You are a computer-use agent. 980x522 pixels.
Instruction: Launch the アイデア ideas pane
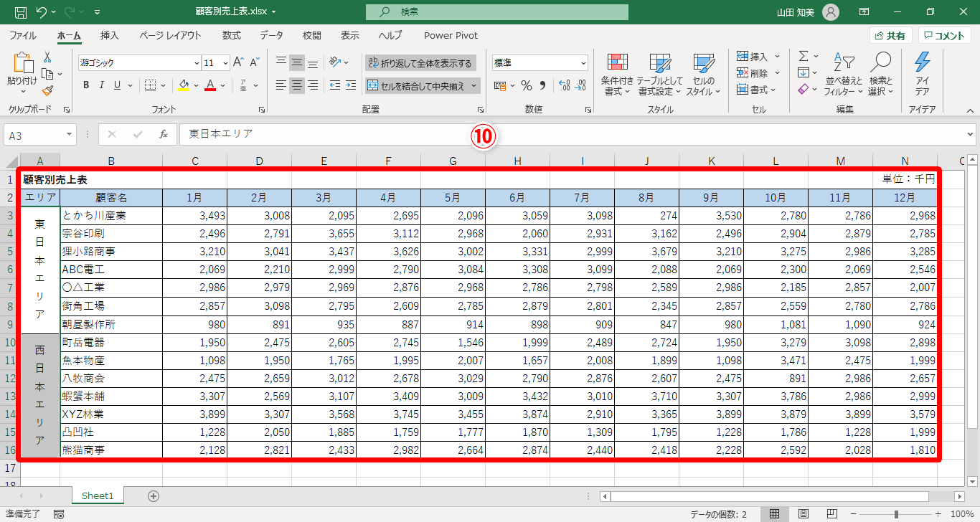923,74
